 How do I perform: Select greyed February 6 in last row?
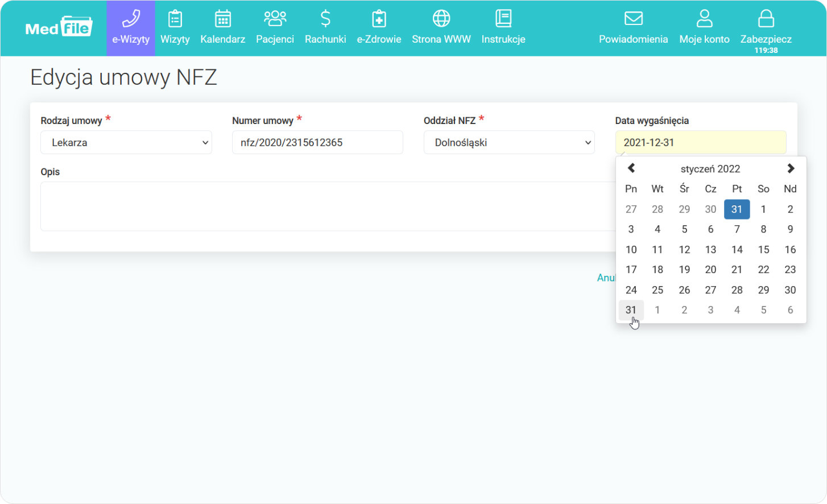tap(790, 310)
